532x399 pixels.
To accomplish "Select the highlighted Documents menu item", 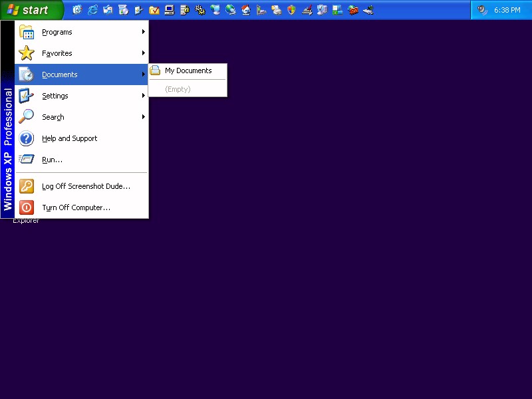I will pyautogui.click(x=60, y=74).
